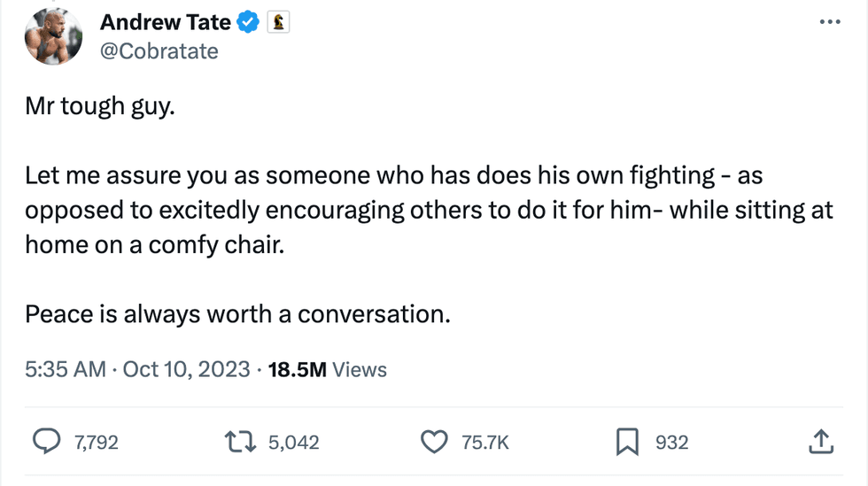Click the chess knight affiliate badge
This screenshot has height=486, width=868.
[278, 22]
